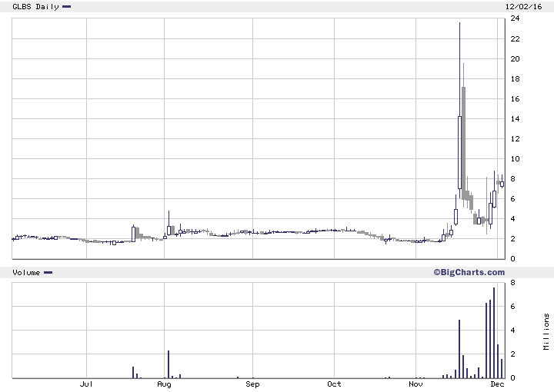This screenshot has height=392, width=554.
Task: Click the 12/02/16 date label
Action: point(523,6)
